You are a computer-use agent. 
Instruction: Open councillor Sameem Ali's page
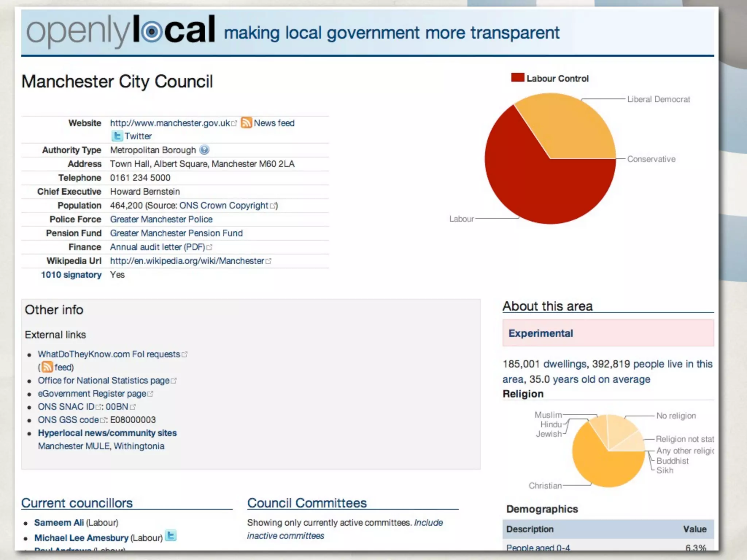[x=59, y=523]
